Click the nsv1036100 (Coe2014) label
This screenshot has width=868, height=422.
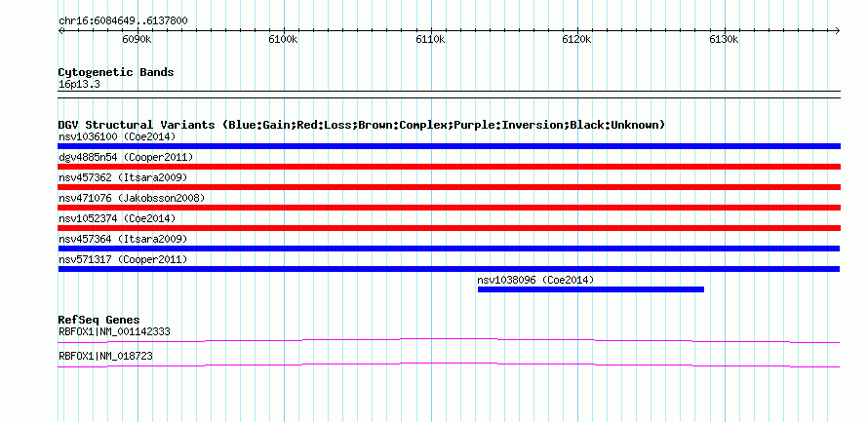pos(117,136)
